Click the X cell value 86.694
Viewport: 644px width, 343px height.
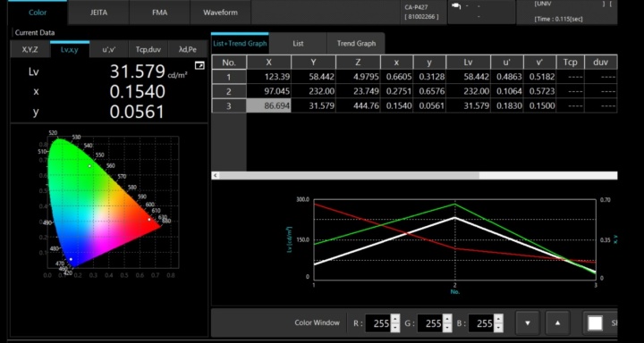(x=268, y=106)
